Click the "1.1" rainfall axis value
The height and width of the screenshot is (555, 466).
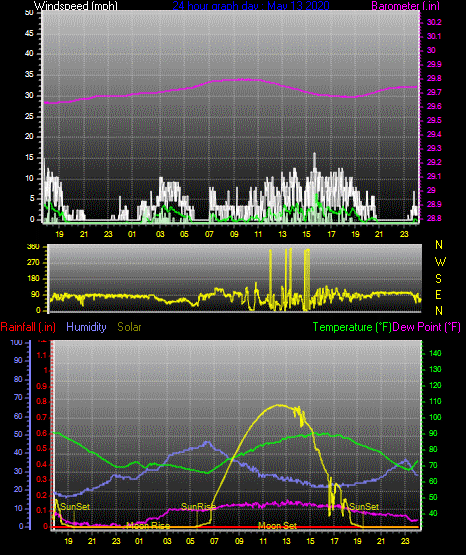(x=42, y=355)
